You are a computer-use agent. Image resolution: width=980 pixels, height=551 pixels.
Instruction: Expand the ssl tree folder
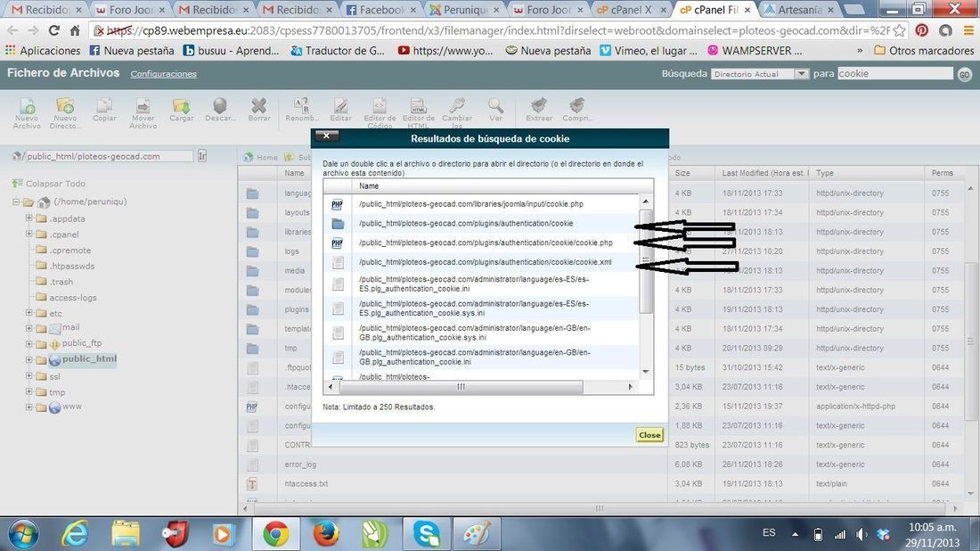29,376
